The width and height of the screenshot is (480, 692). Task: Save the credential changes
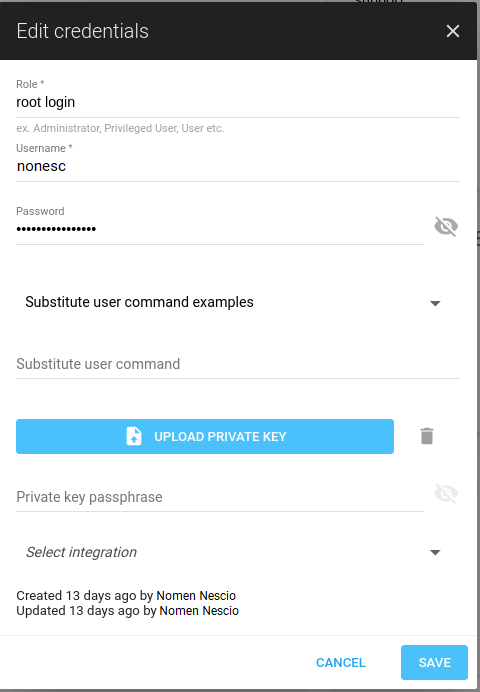[434, 662]
